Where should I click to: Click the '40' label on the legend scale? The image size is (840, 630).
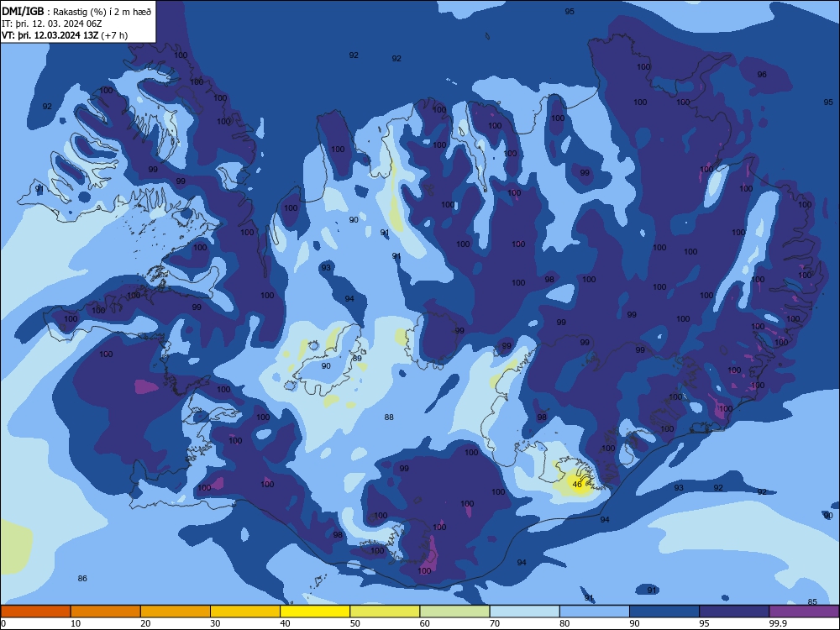(285, 623)
